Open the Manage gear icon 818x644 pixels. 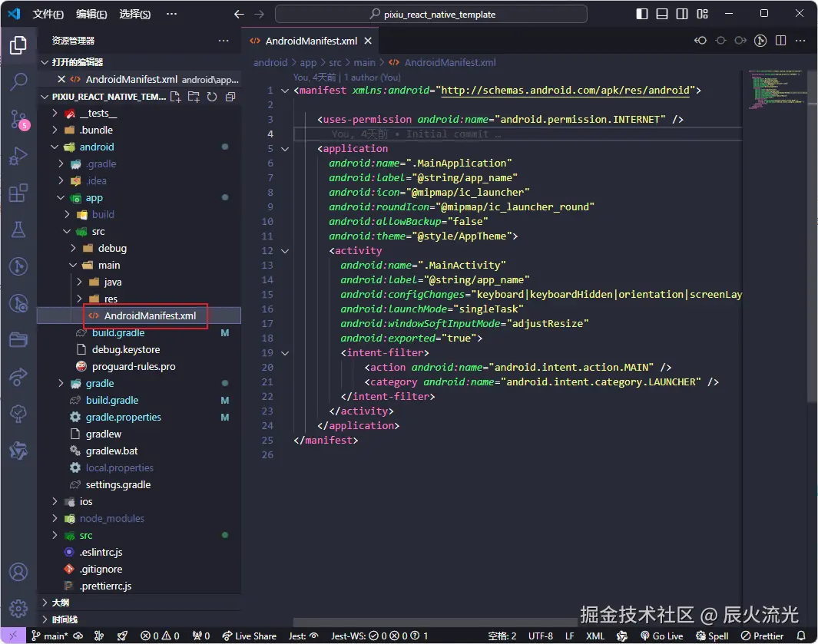click(18, 609)
